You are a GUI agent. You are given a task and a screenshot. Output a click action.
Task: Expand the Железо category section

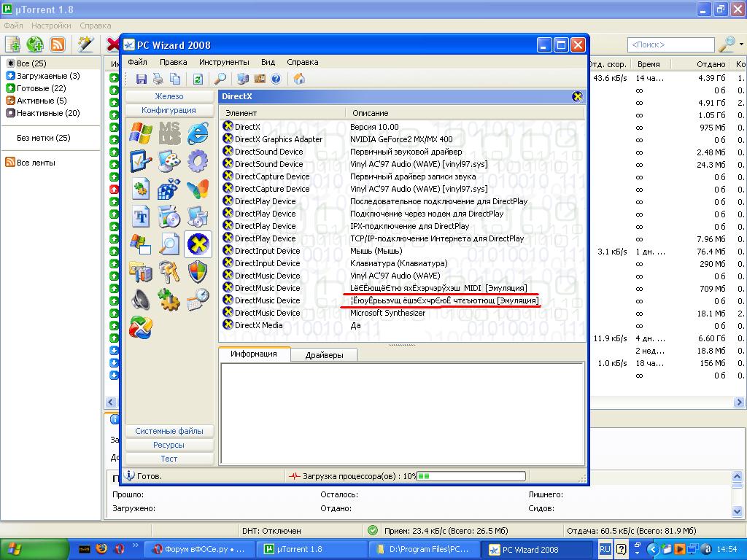click(x=169, y=96)
